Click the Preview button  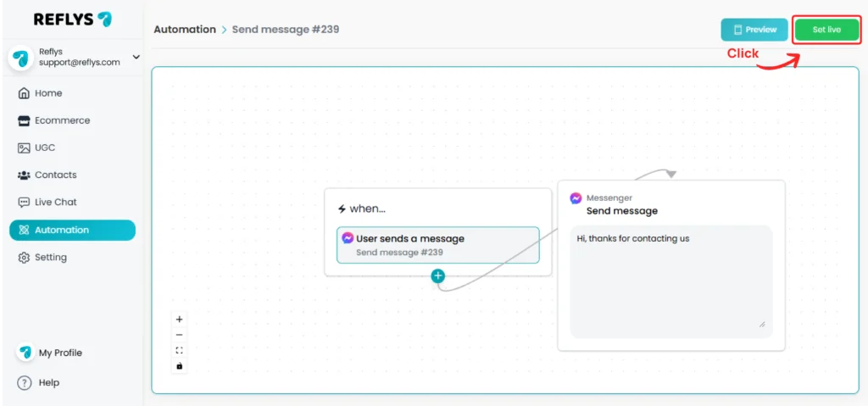click(754, 30)
